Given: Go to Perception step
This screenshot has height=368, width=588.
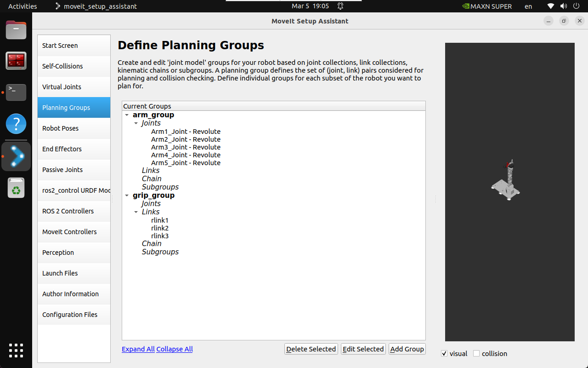Looking at the screenshot, I should (74, 253).
